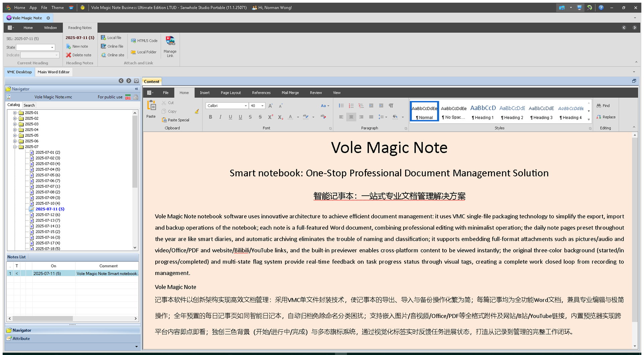Click the Replace button

click(x=606, y=117)
